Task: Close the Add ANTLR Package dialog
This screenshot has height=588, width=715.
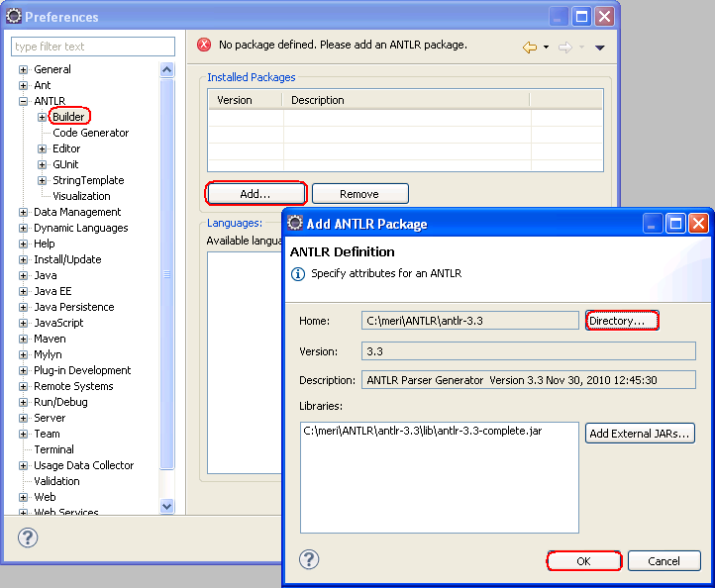Action: [698, 224]
